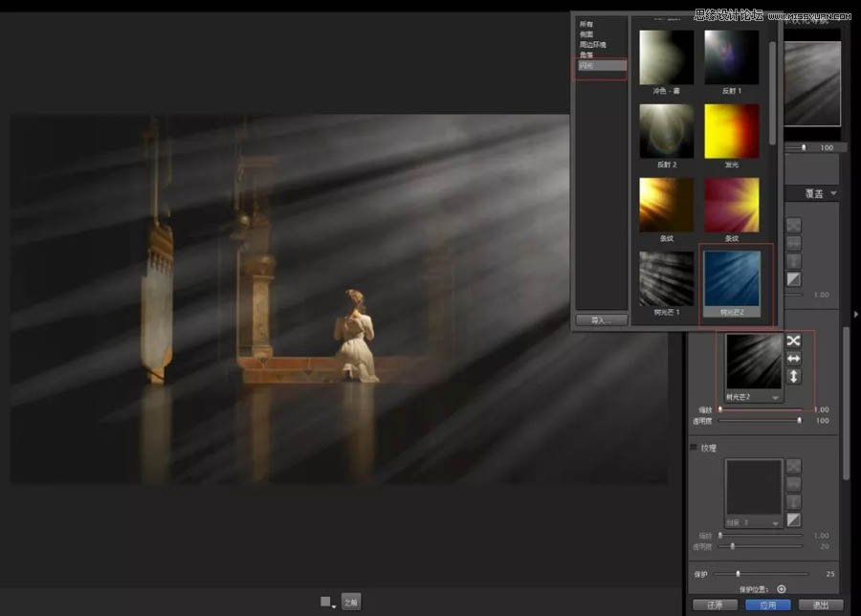Select the 角落 category
Screen dimensions: 861x616
coord(586,55)
